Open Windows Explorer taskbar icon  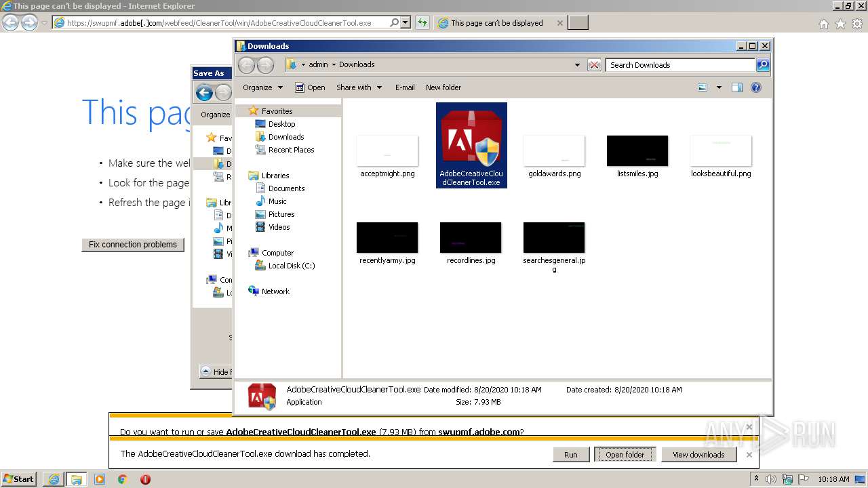[77, 479]
